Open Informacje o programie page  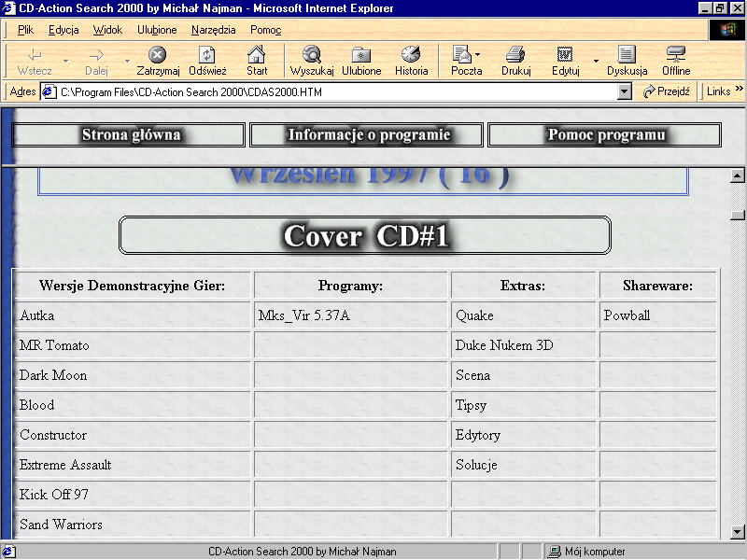point(367,135)
